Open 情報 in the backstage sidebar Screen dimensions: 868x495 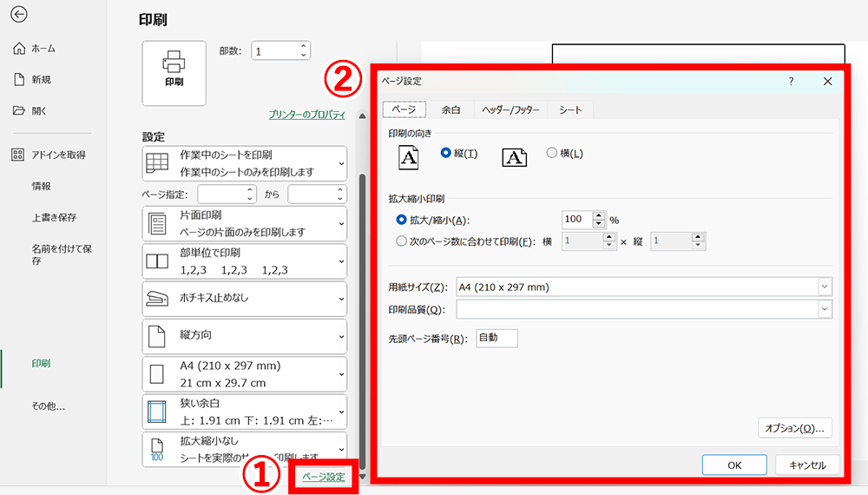pos(41,187)
